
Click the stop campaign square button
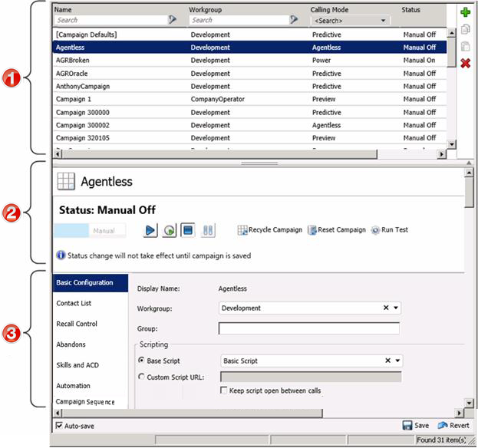pyautogui.click(x=188, y=230)
